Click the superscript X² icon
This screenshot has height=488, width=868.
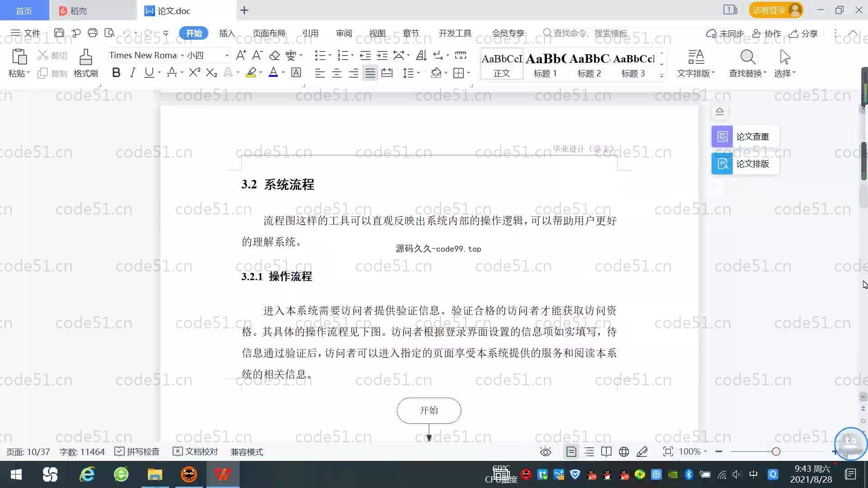coord(194,73)
